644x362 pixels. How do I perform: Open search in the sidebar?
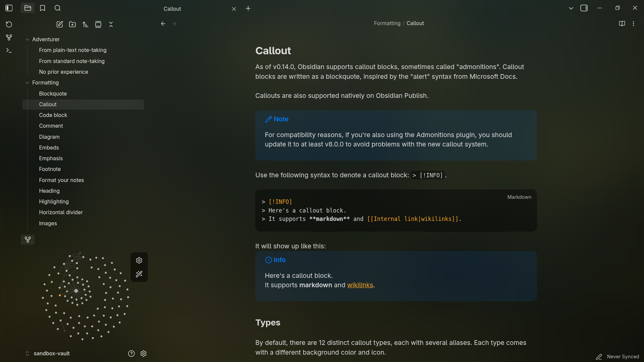tap(58, 8)
